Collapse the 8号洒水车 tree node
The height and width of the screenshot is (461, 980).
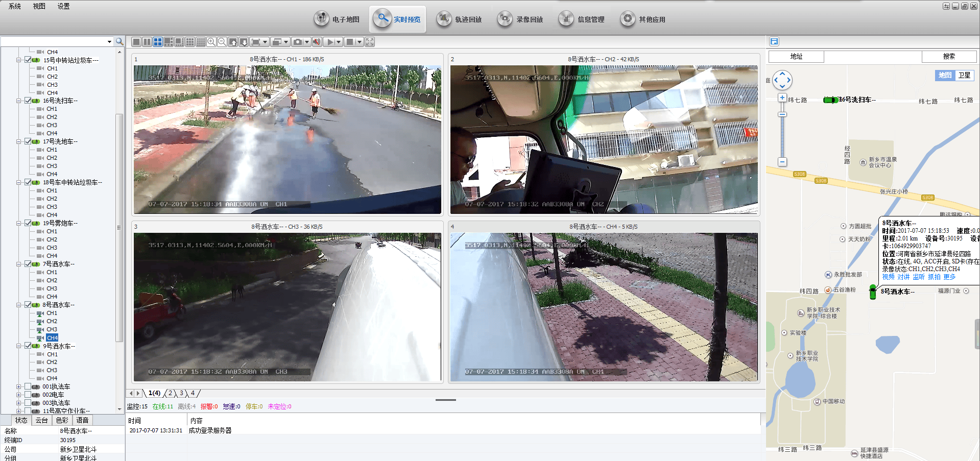[x=19, y=305]
